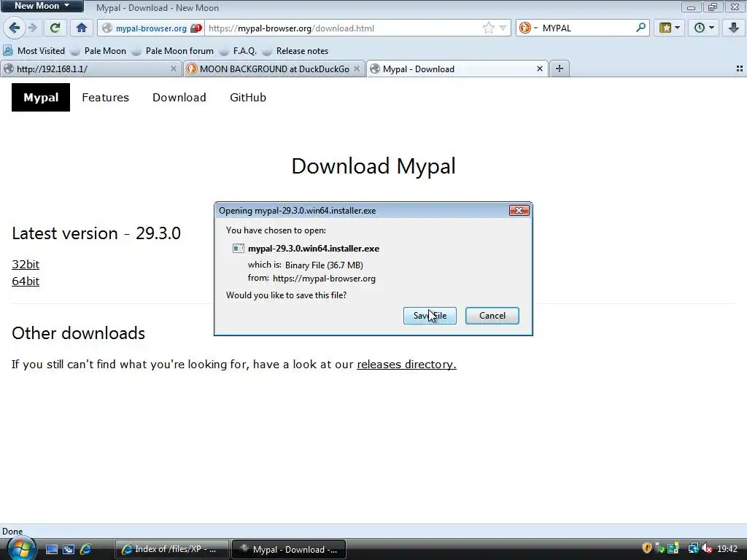Switch to Mypal - Download taskbar button
The height and width of the screenshot is (560, 747).
tap(289, 550)
